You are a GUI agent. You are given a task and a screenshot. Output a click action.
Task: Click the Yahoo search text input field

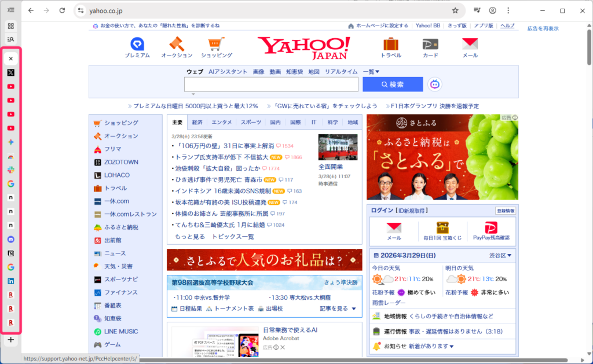(x=271, y=84)
